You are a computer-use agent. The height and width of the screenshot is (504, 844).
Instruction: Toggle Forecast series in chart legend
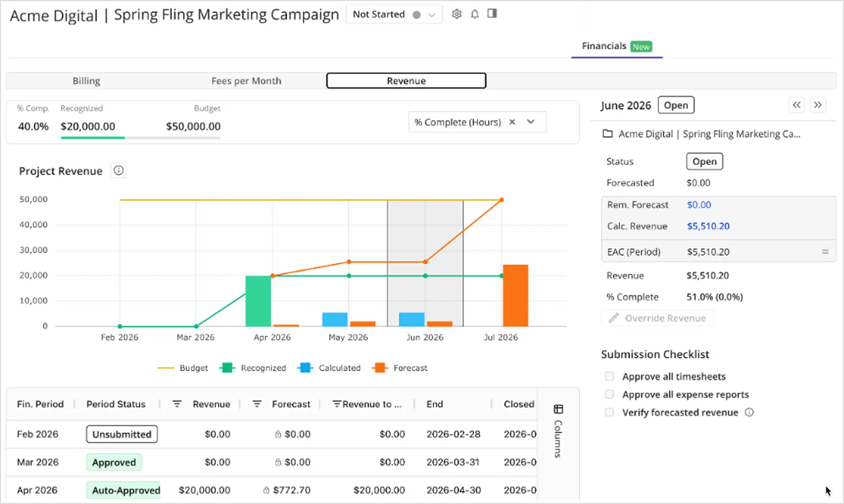[400, 368]
